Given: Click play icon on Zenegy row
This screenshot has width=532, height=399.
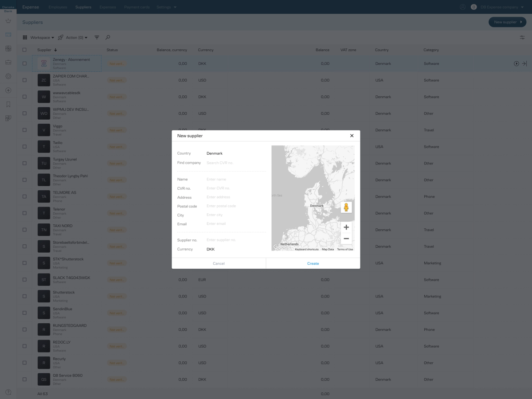Looking at the screenshot, I should 516,64.
